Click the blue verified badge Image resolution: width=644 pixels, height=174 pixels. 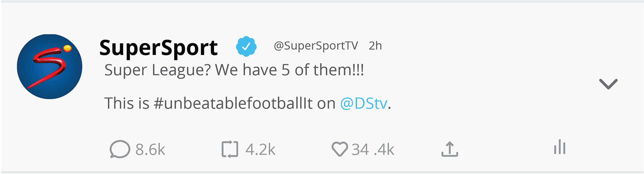pyautogui.click(x=246, y=46)
